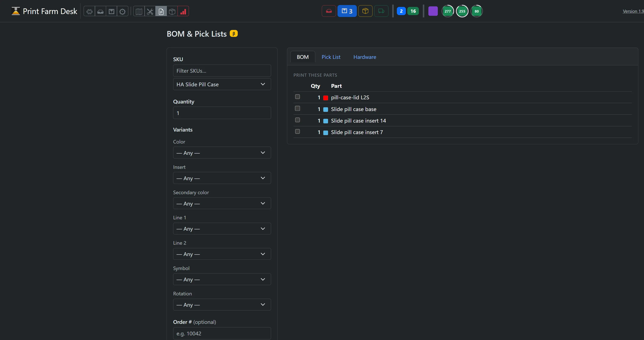This screenshot has width=644, height=340.
Task: Click the Version link at top right
Action: [x=633, y=11]
